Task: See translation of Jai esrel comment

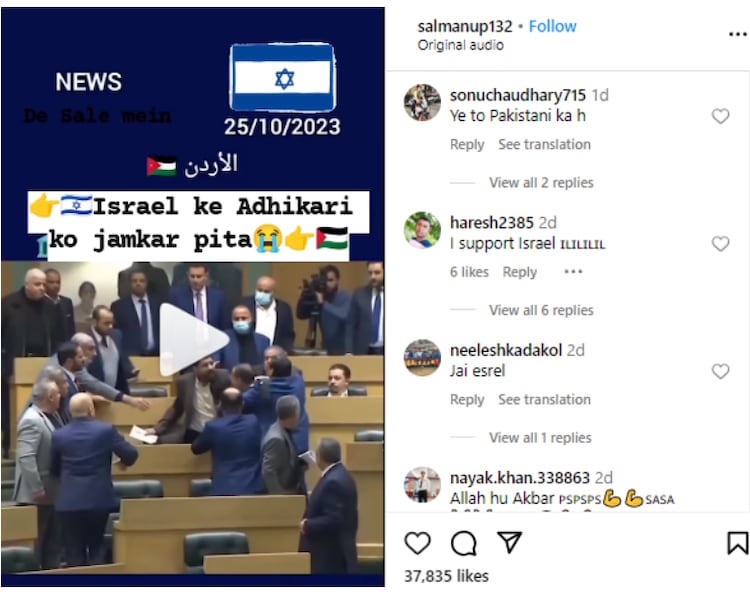Action: point(544,399)
